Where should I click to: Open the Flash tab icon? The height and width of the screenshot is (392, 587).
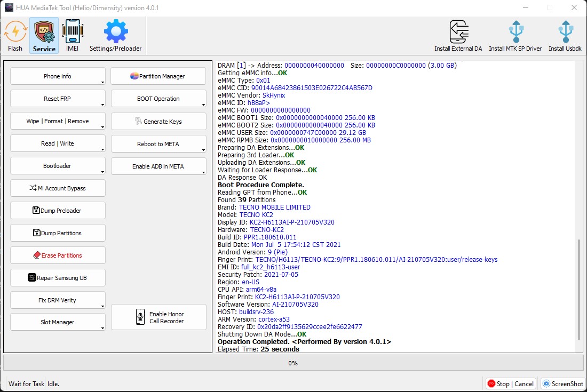click(x=15, y=32)
